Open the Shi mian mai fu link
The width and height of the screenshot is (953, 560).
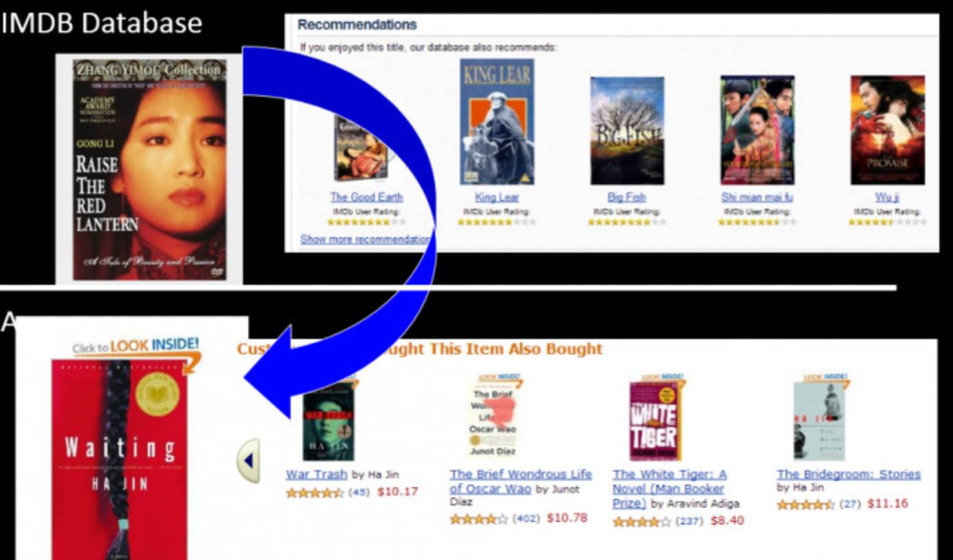click(757, 197)
